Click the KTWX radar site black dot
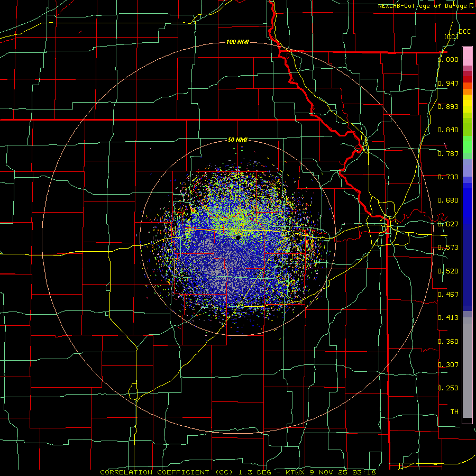 coord(238,237)
